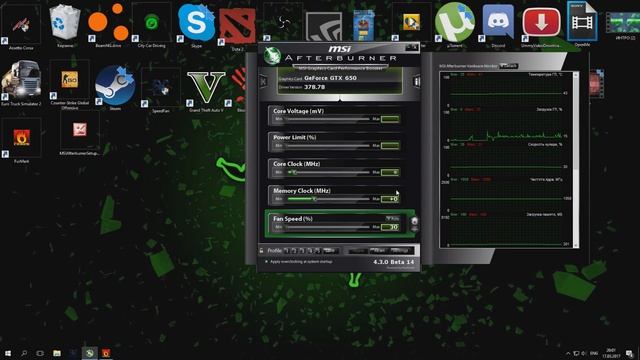Select the Dota 2 desktop icon
Image resolution: width=640 pixels, height=360 pixels.
tap(238, 29)
